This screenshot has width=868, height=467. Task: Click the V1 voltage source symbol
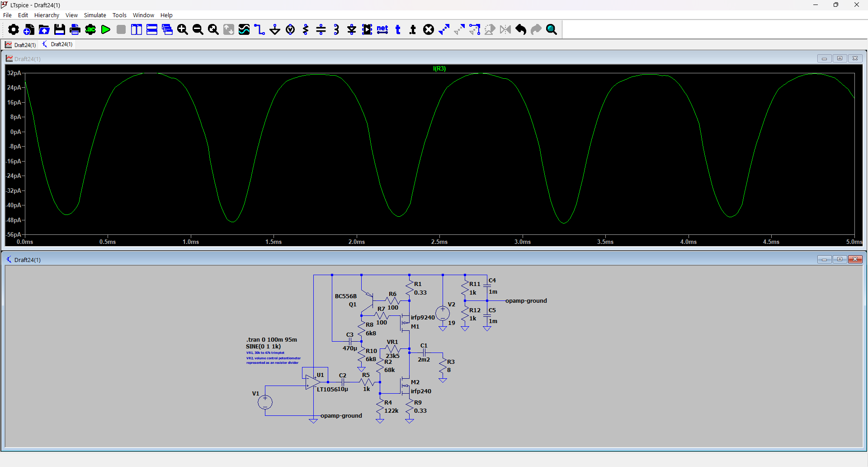pos(265,402)
